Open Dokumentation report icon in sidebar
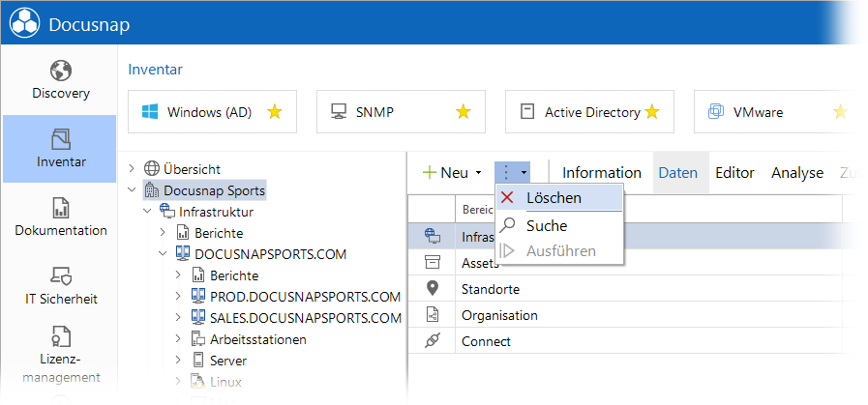Screen dimensions: 868x405 (60, 209)
